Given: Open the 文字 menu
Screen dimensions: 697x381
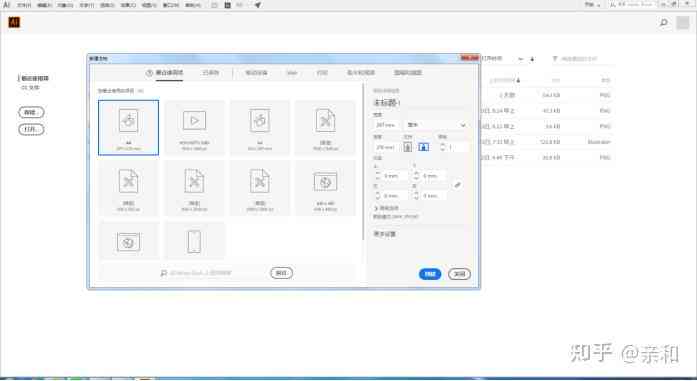Looking at the screenshot, I should 87,5.
